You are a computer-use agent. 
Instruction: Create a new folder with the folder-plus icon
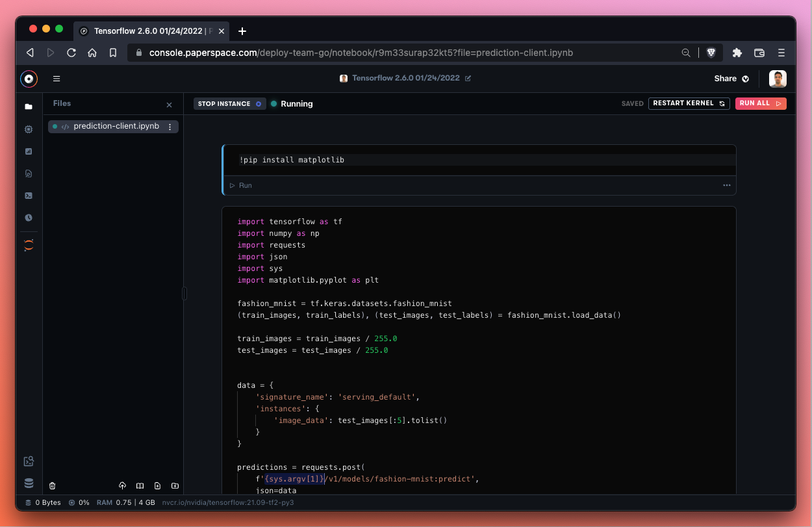175,485
